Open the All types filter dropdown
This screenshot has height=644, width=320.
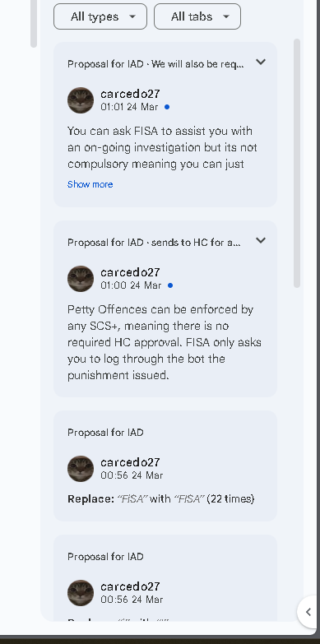point(100,16)
